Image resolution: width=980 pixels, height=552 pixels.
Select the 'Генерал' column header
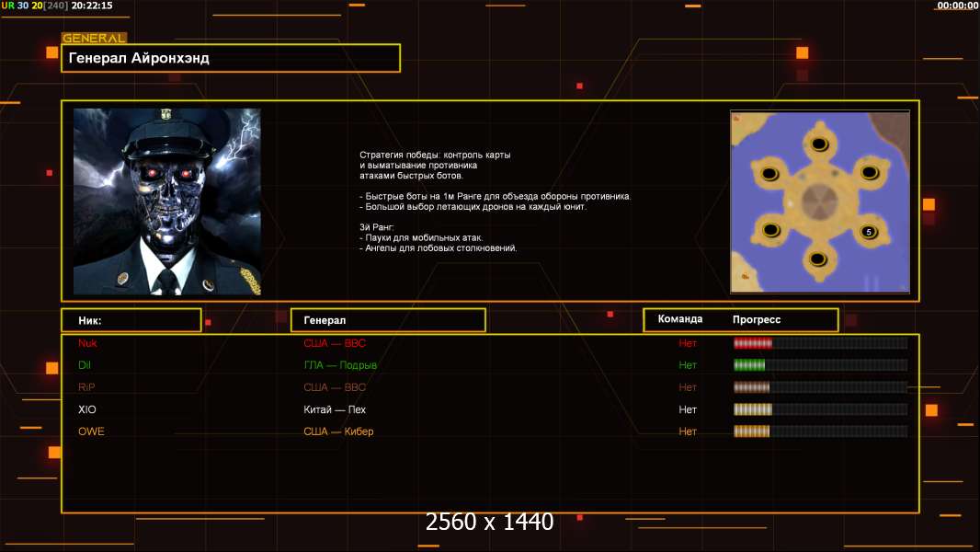[388, 320]
